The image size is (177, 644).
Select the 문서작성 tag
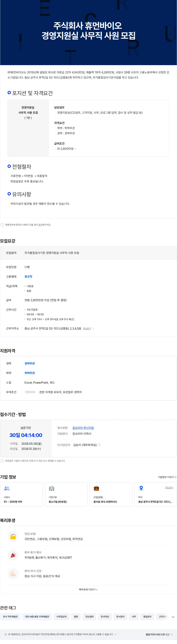pyautogui.click(x=105, y=617)
